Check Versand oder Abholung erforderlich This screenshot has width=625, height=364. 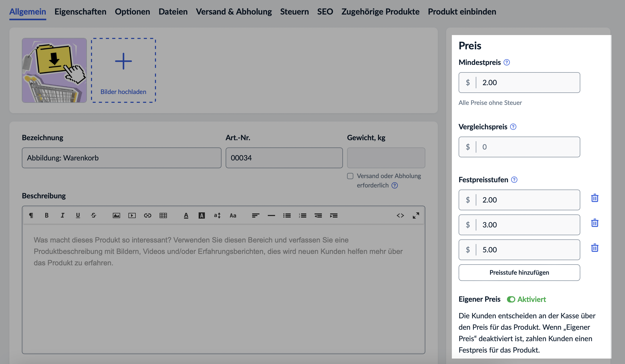pyautogui.click(x=350, y=176)
